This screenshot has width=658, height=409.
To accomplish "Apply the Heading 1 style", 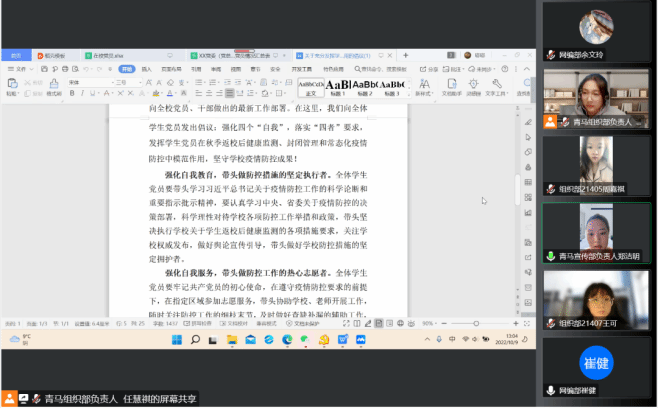I will coord(338,88).
